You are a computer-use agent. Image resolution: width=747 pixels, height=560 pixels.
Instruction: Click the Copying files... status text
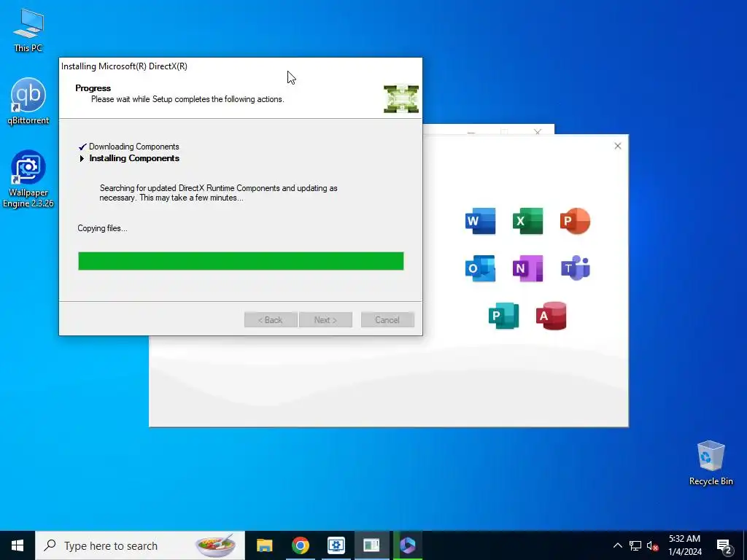pyautogui.click(x=102, y=228)
